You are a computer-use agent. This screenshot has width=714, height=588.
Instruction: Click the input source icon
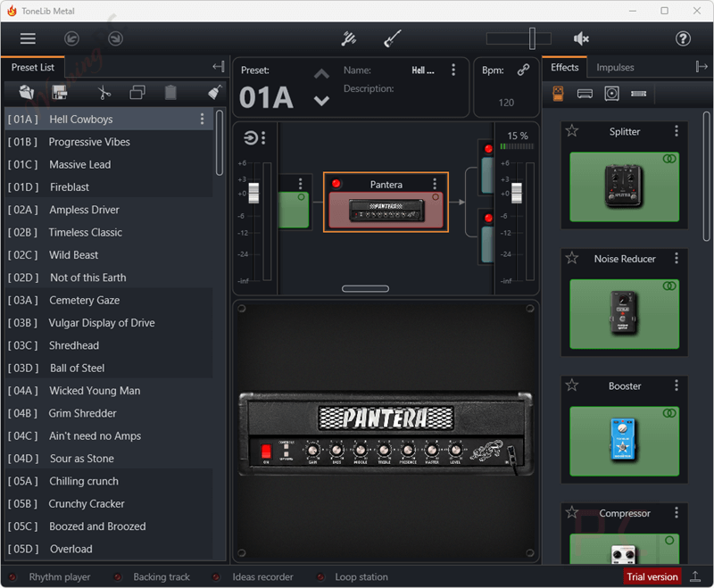[x=251, y=137]
